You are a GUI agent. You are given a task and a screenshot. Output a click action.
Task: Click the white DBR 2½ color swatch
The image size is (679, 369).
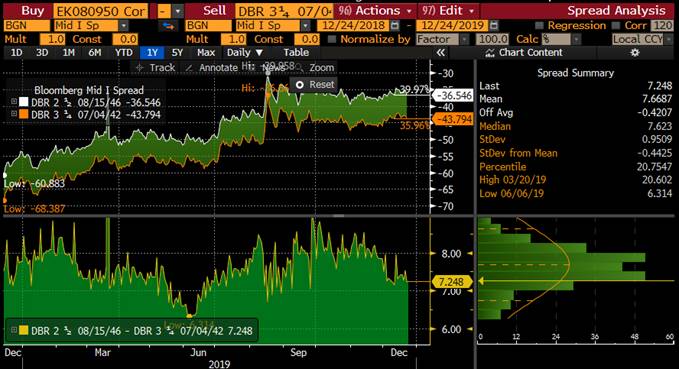coord(24,102)
